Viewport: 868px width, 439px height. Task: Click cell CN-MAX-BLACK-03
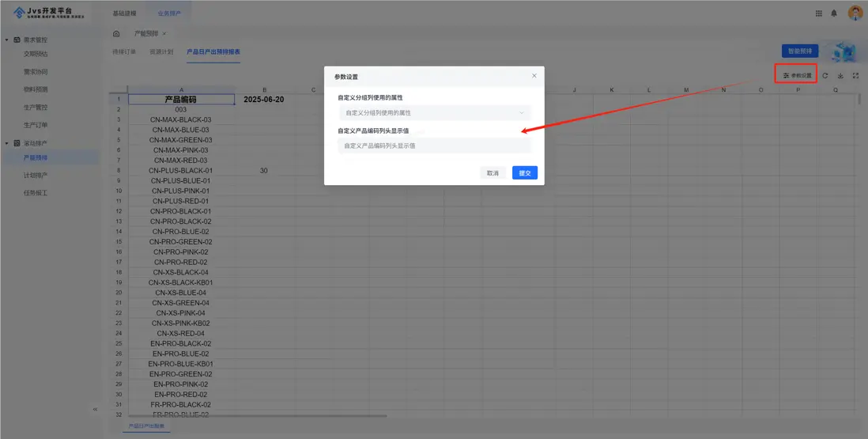coord(181,119)
